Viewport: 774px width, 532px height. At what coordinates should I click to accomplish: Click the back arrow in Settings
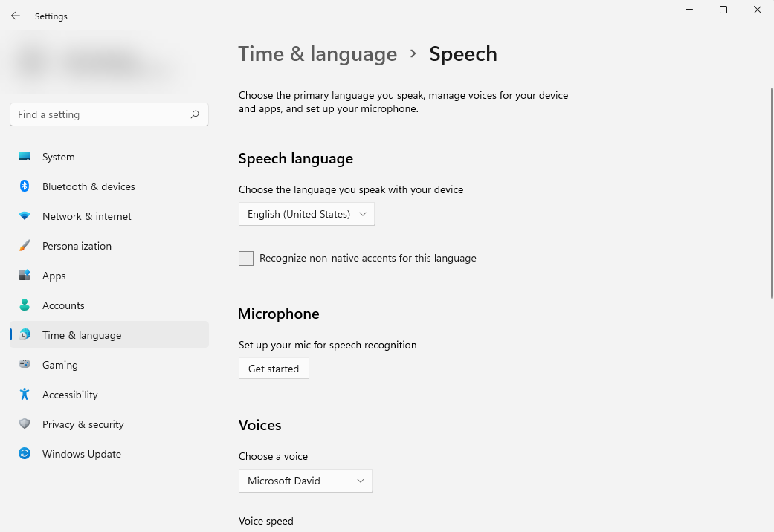tap(16, 16)
